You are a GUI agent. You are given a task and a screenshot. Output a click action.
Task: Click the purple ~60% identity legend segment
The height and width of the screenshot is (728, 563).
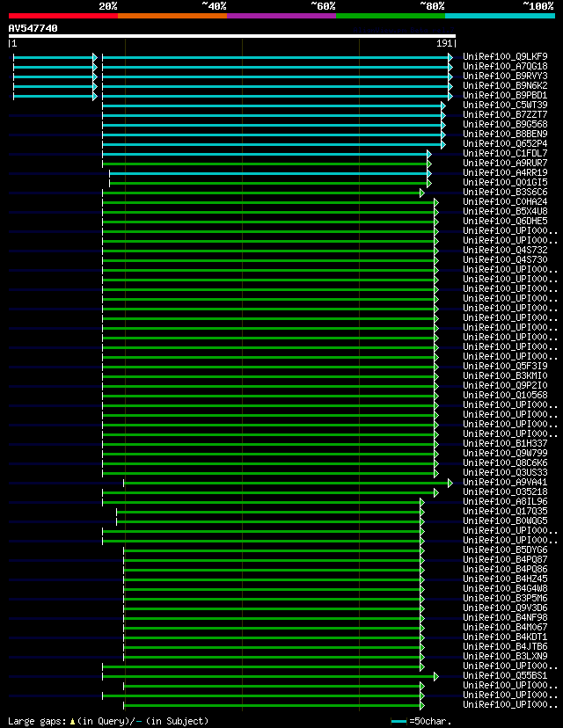click(281, 16)
